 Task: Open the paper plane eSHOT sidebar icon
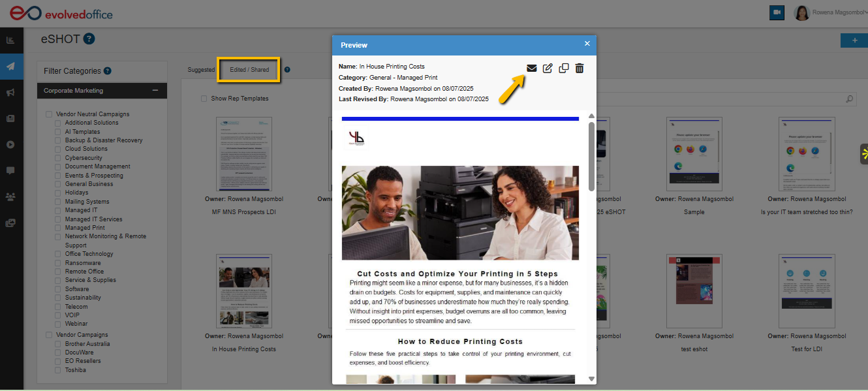(10, 66)
